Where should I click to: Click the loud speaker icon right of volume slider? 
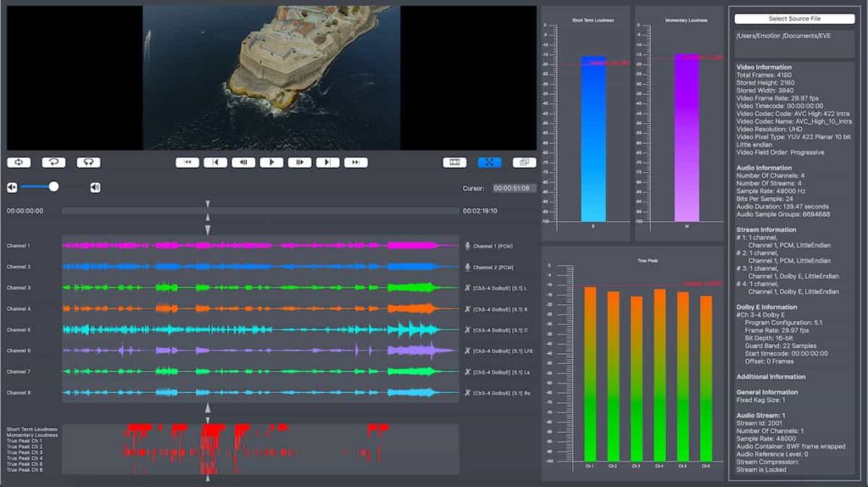click(x=95, y=187)
